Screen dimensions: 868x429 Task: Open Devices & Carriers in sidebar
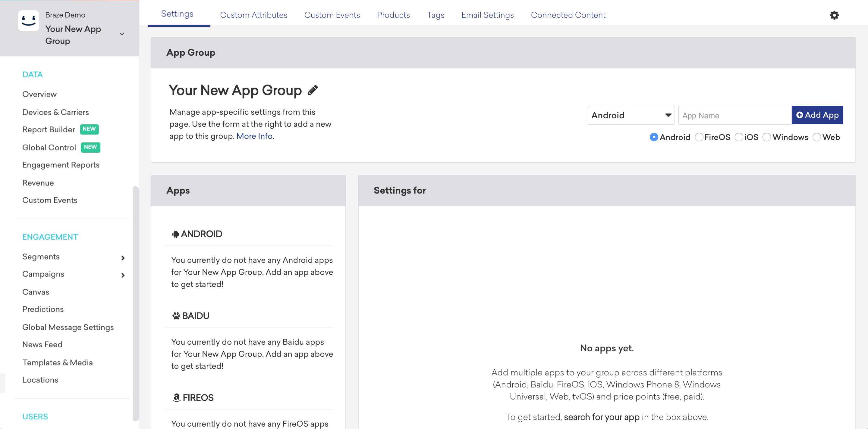tap(55, 112)
